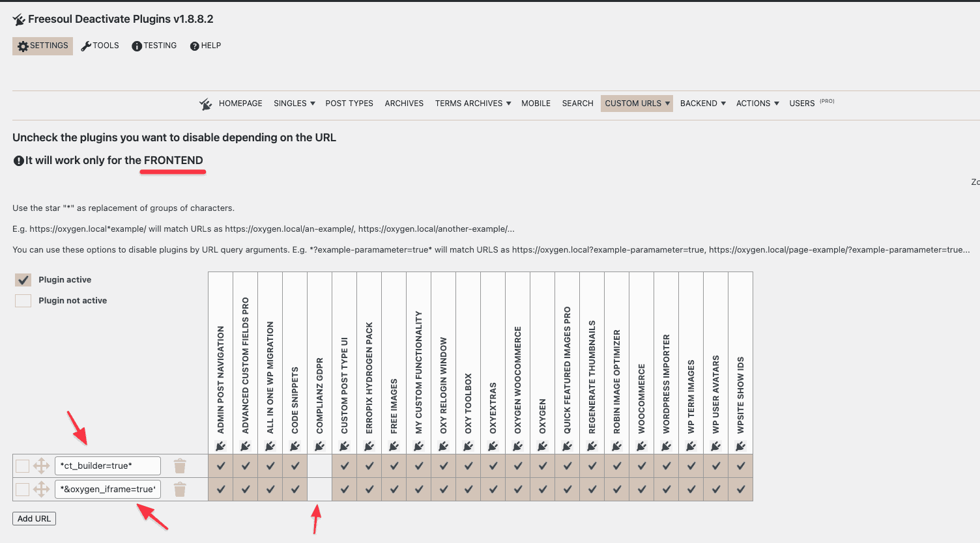Click plug icon under Erropix Hydrogen Pack
Image resolution: width=980 pixels, height=543 pixels.
369,446
